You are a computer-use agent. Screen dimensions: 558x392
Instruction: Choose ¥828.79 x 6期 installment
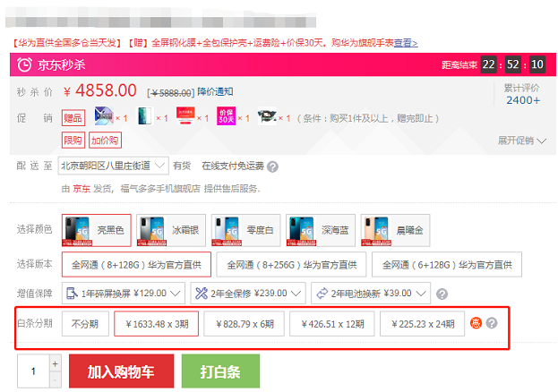[x=245, y=324]
